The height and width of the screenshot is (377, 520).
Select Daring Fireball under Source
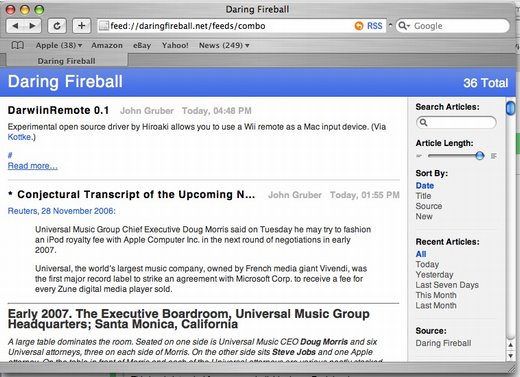tap(443, 343)
